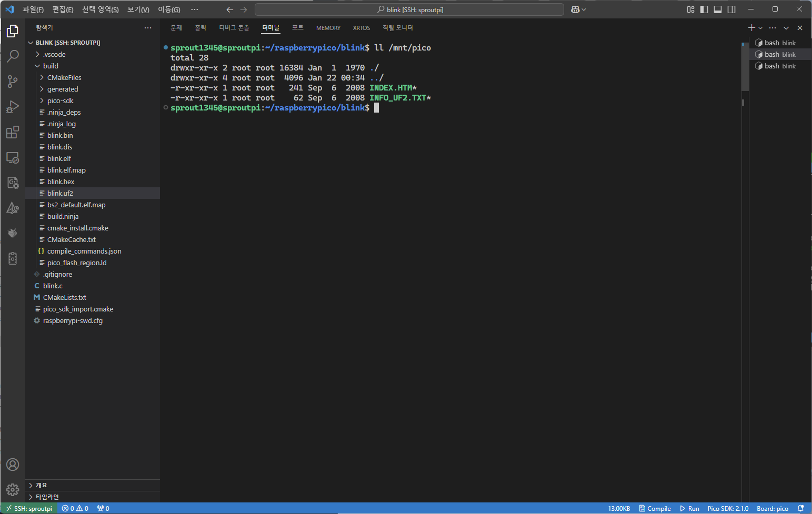Open the 이동 menu
Image resolution: width=812 pixels, height=514 pixels.
(168, 9)
